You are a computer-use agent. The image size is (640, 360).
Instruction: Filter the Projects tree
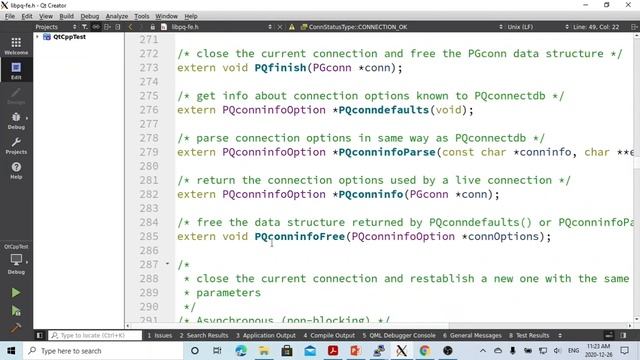84,27
